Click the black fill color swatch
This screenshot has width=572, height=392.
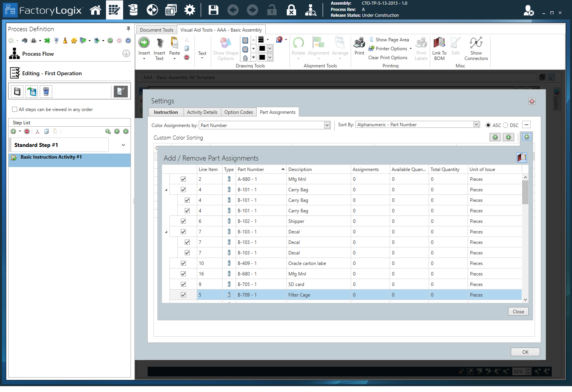[262, 48]
